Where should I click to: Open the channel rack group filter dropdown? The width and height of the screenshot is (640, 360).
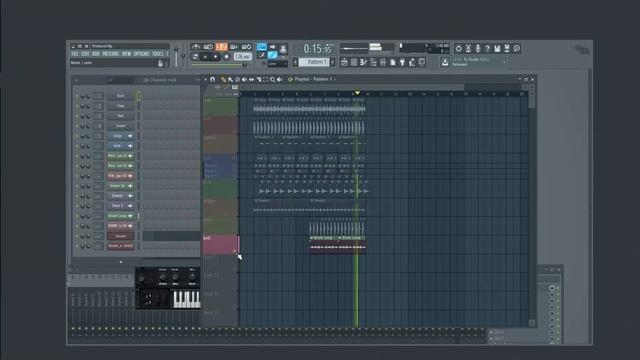[x=120, y=80]
